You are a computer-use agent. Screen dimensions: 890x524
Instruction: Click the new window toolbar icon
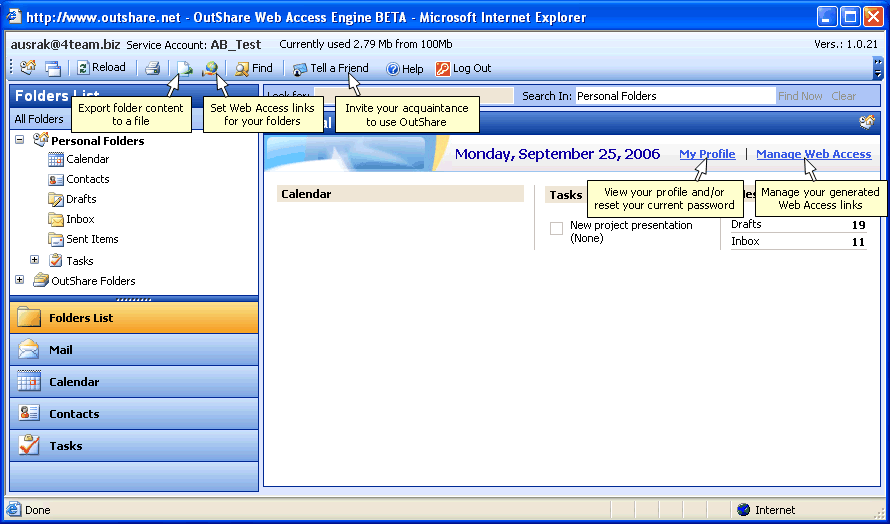click(53, 69)
